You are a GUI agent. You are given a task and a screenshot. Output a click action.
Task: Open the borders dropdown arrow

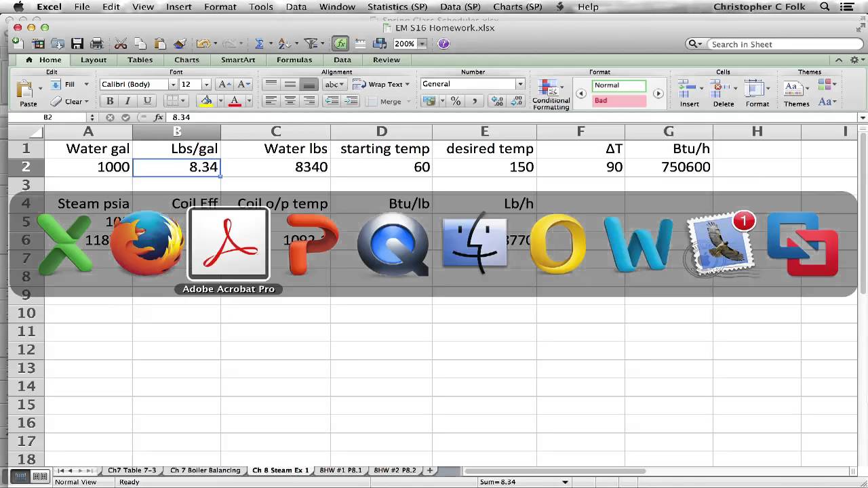click(x=184, y=101)
